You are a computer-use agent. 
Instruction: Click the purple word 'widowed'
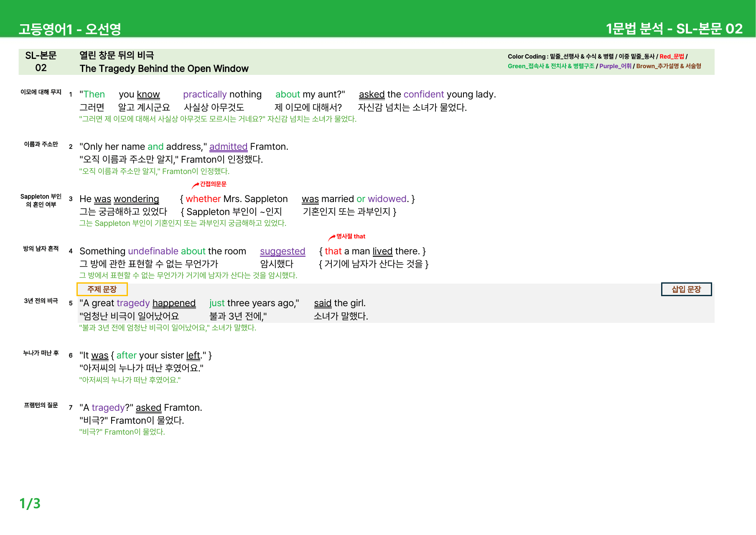coord(387,199)
